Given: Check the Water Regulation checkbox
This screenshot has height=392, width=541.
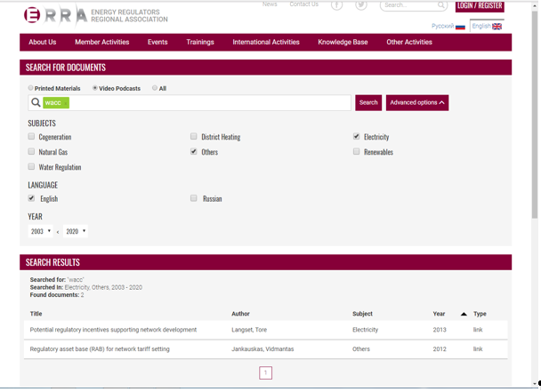Looking at the screenshot, I should pyautogui.click(x=31, y=166).
